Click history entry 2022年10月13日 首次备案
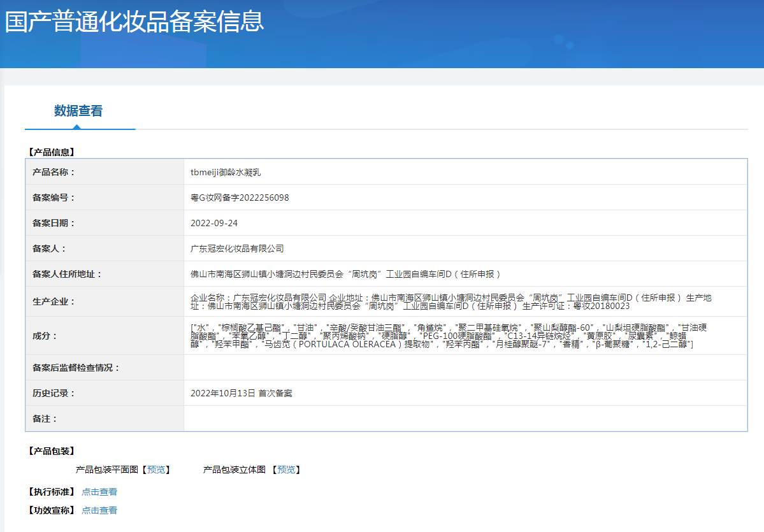 [x=241, y=393]
